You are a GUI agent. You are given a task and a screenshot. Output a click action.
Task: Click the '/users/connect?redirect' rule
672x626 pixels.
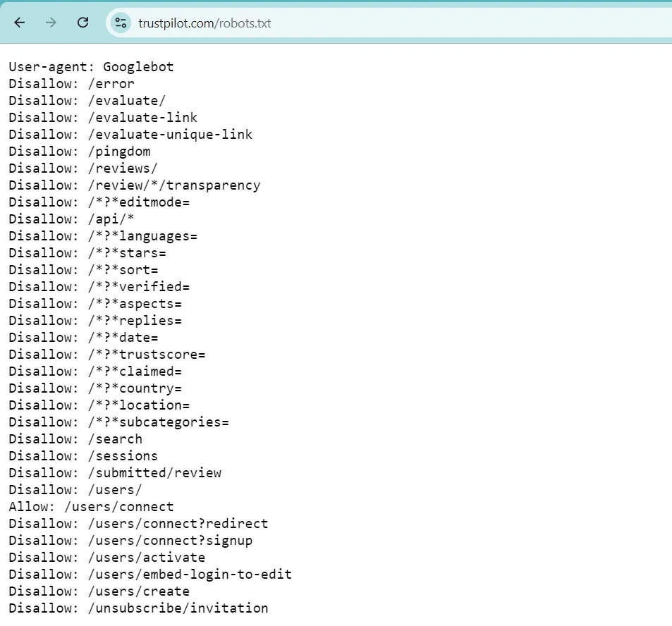click(x=178, y=524)
